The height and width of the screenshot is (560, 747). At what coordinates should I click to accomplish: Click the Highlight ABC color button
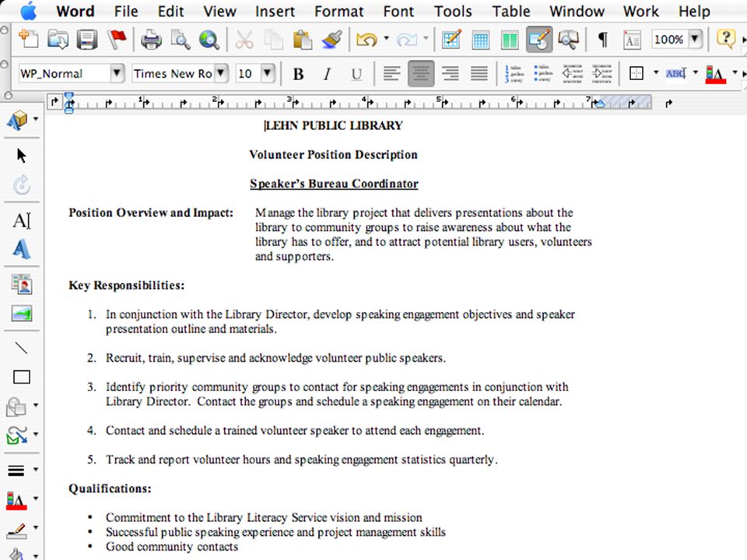click(675, 74)
